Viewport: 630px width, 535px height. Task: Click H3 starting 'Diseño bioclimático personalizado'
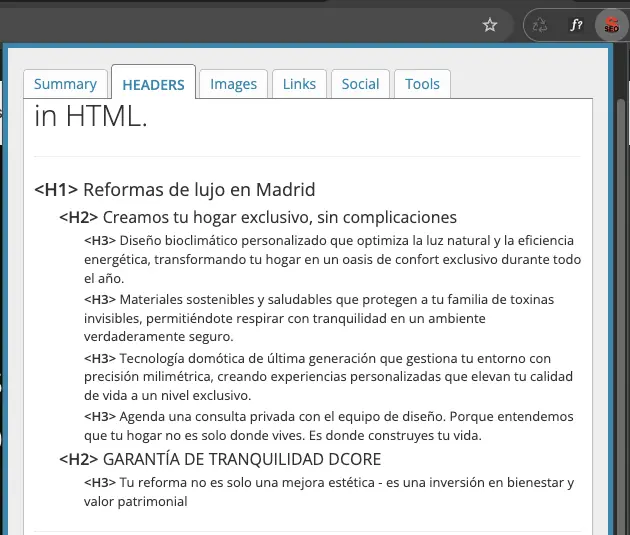332,259
